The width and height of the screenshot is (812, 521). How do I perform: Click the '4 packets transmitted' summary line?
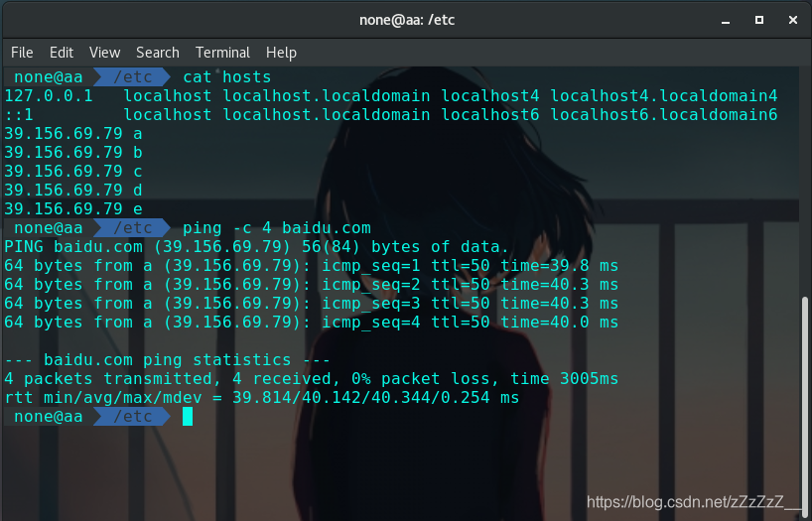click(x=312, y=378)
